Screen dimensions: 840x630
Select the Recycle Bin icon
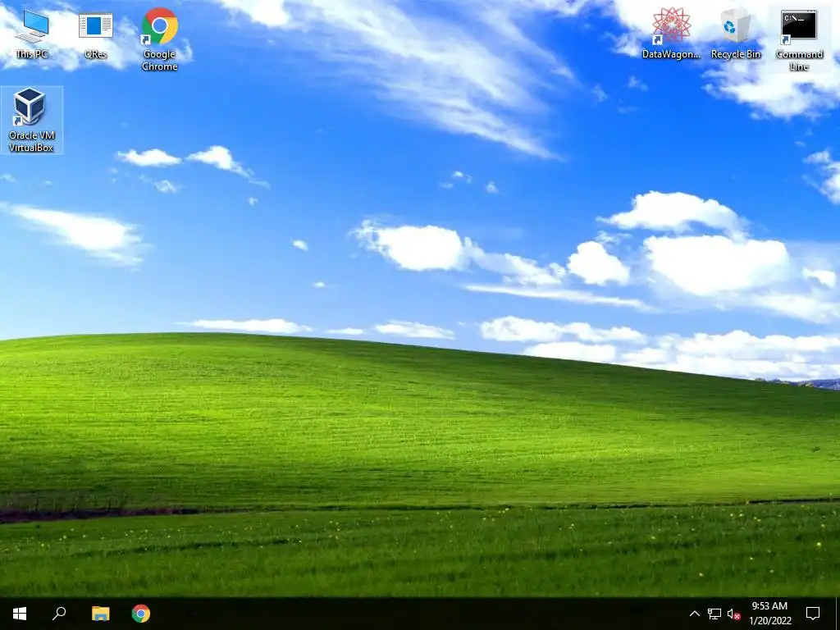tap(736, 33)
